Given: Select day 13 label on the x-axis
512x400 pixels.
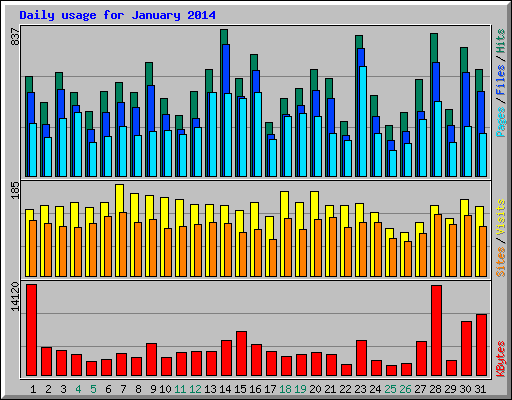Looking at the screenshot, I should point(210,389).
